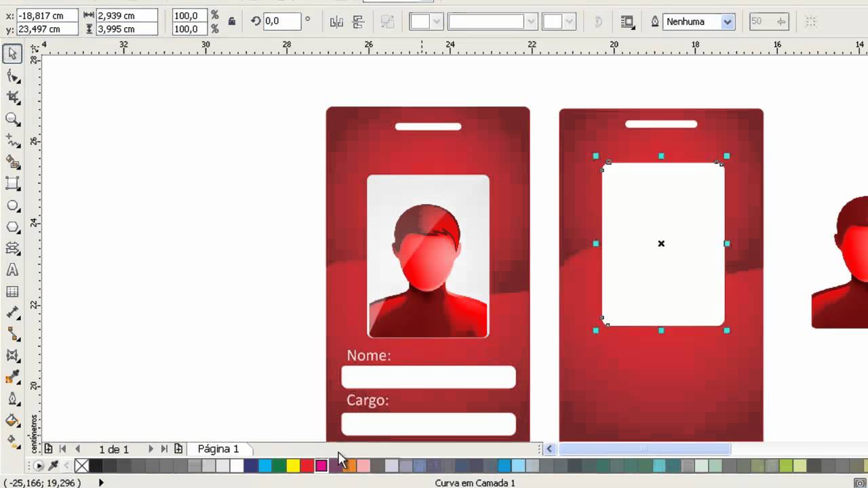Viewport: 868px width, 488px height.
Task: Select the Pick tool
Action: (x=12, y=54)
